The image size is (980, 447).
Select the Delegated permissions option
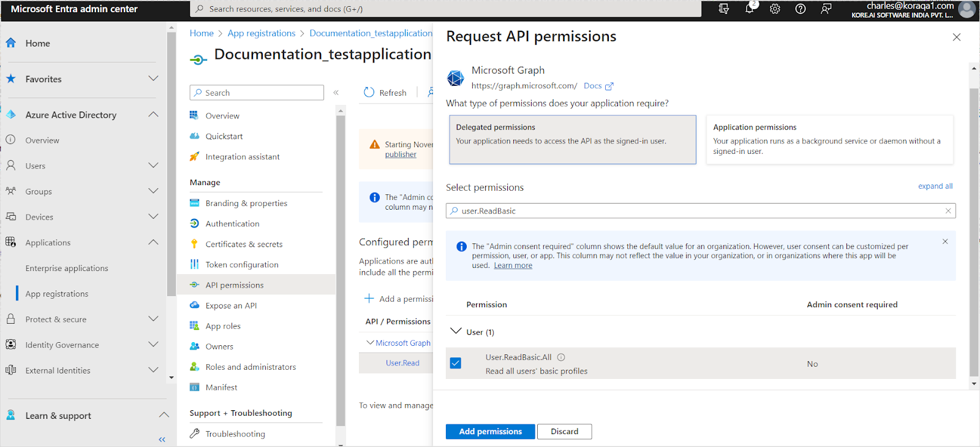coord(572,140)
